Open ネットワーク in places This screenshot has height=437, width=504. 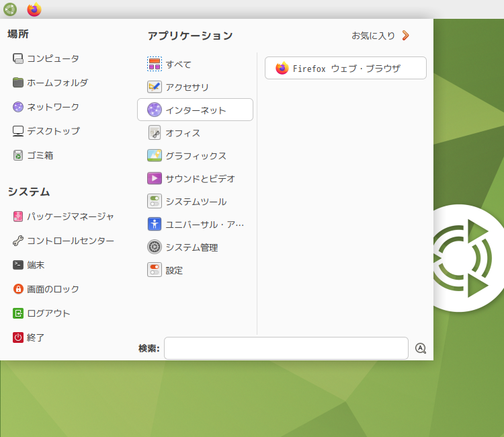click(46, 107)
